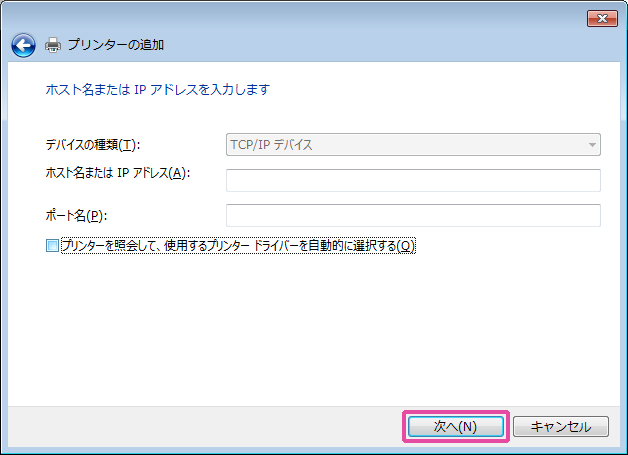Viewport: 628px width, 455px height.
Task: Click the ポート名(P) label
Action: coord(76,216)
